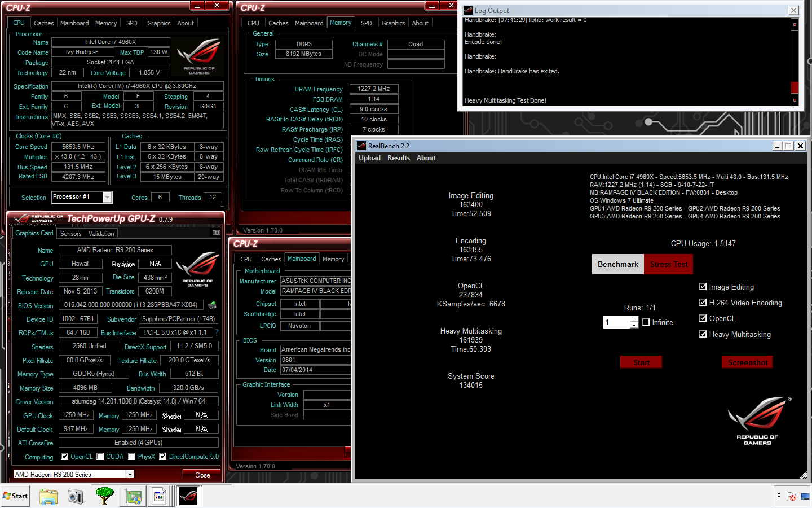Click runs number input field
812x508 pixels.
click(x=616, y=322)
